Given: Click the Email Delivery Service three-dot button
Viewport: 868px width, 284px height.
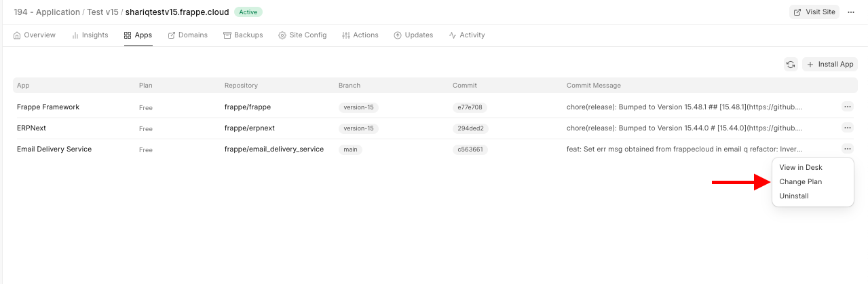Looking at the screenshot, I should pos(847,149).
